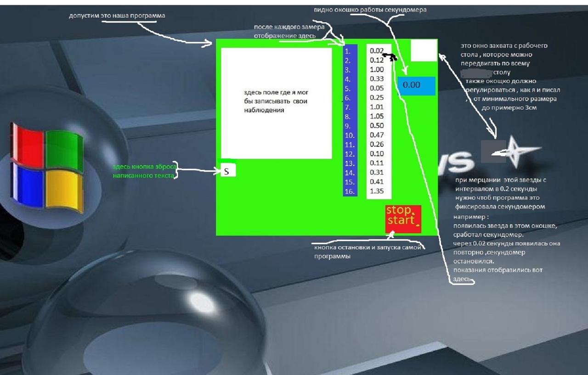Pick the 0.47 measurement value

tap(377, 135)
